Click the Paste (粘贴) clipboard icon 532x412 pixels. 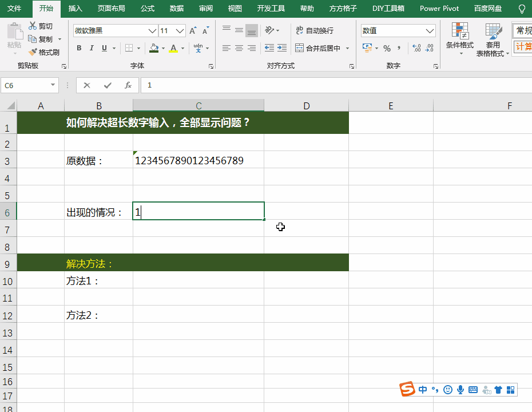15,31
